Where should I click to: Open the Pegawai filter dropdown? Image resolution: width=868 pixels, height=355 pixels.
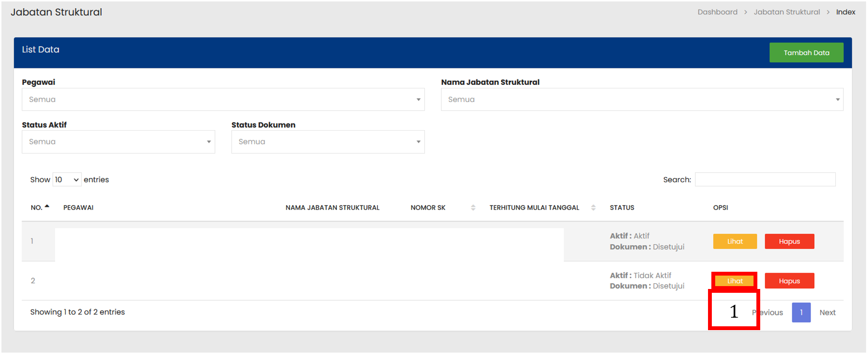click(223, 100)
